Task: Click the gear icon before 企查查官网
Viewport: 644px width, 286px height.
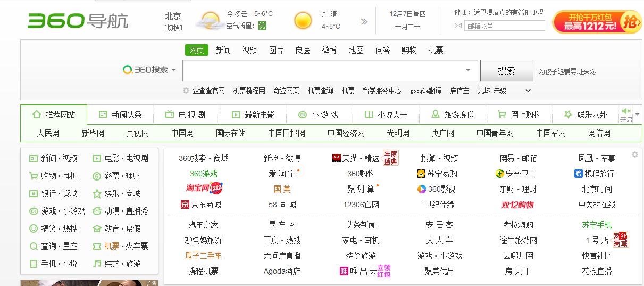Action: [x=186, y=91]
